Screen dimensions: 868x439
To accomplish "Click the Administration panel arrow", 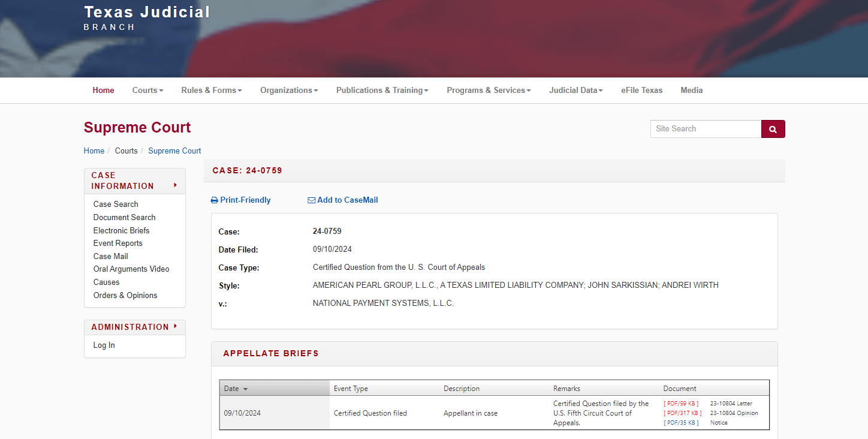I will click(x=176, y=326).
